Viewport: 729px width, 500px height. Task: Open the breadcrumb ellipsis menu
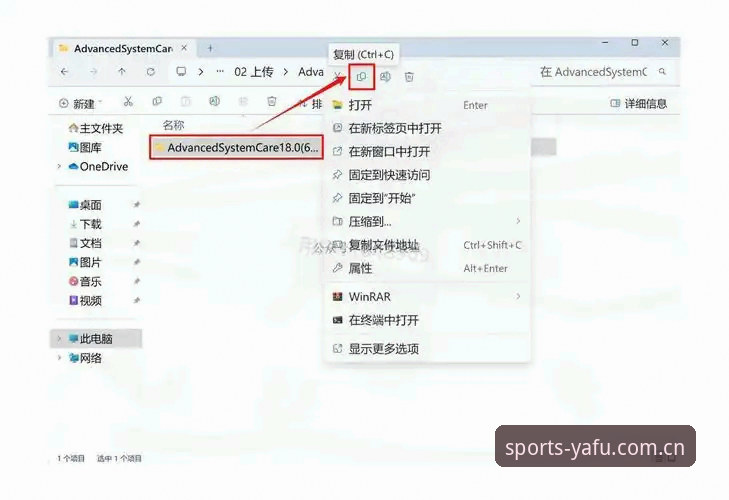click(220, 72)
